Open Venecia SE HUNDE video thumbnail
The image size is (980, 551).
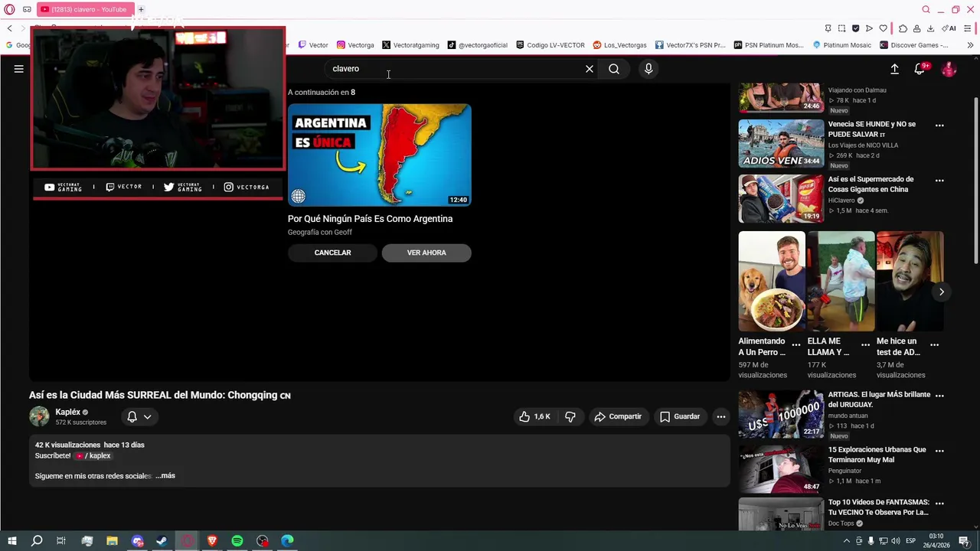[x=781, y=143]
